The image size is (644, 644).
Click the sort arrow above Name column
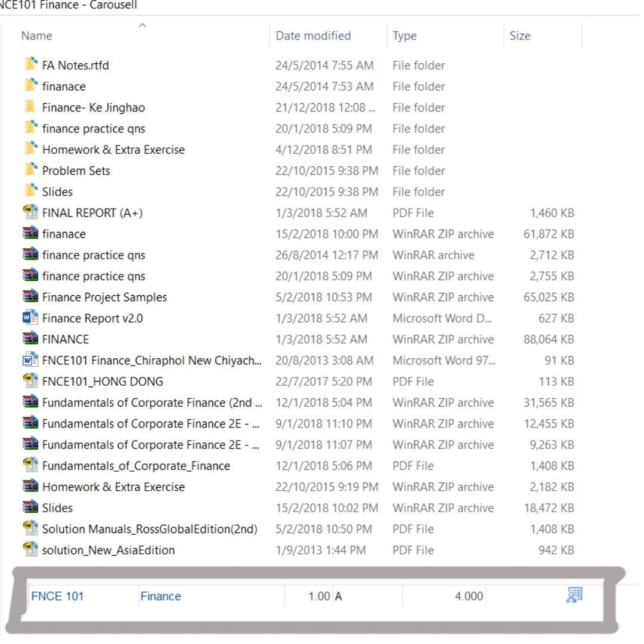[x=142, y=25]
